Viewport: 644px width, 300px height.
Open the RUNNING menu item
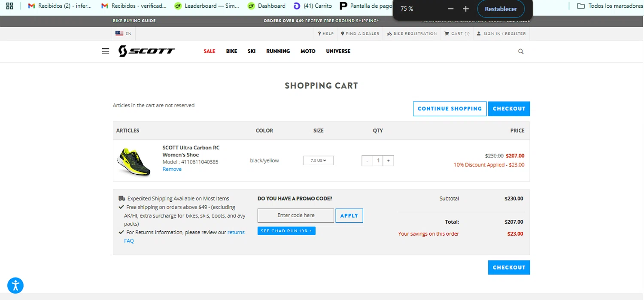tap(278, 51)
